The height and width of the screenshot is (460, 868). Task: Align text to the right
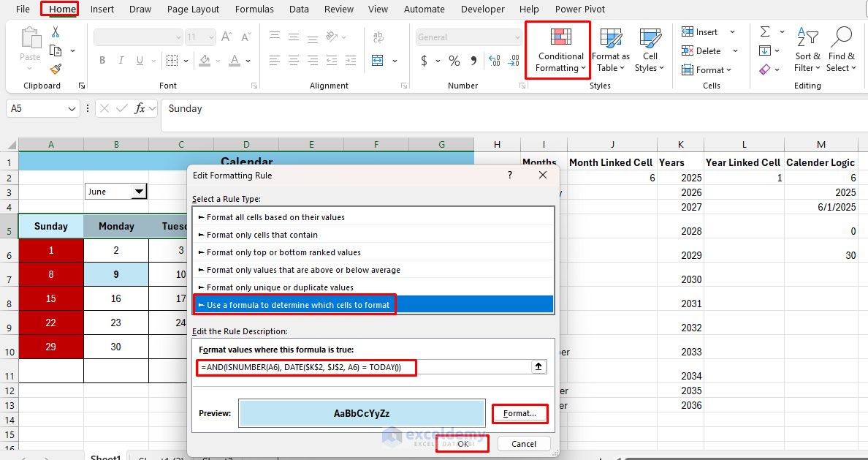tap(313, 61)
